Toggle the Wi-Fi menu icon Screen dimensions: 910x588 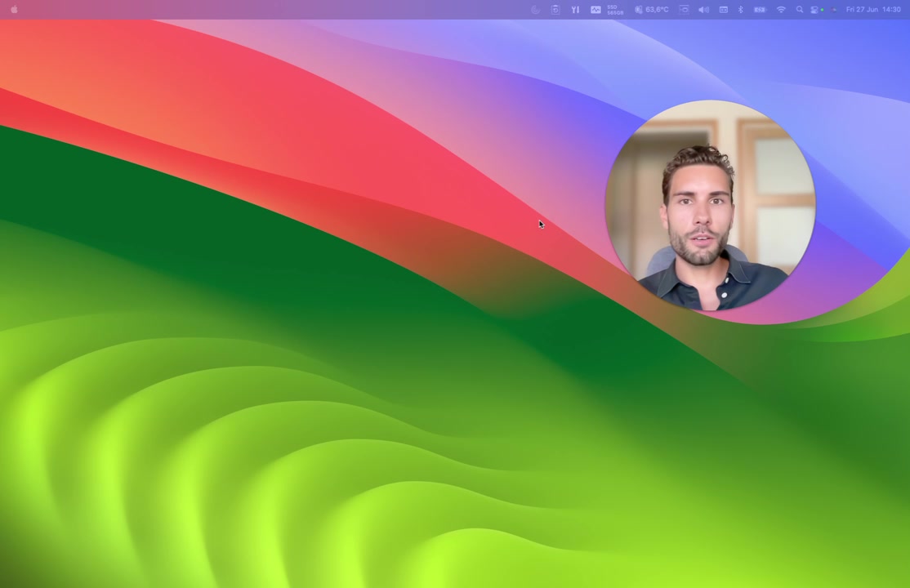781,9
